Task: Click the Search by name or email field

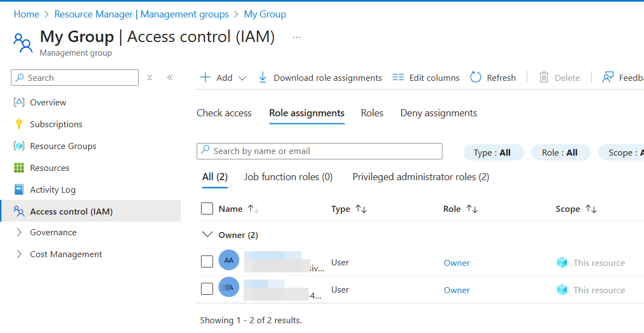Action: (x=320, y=151)
